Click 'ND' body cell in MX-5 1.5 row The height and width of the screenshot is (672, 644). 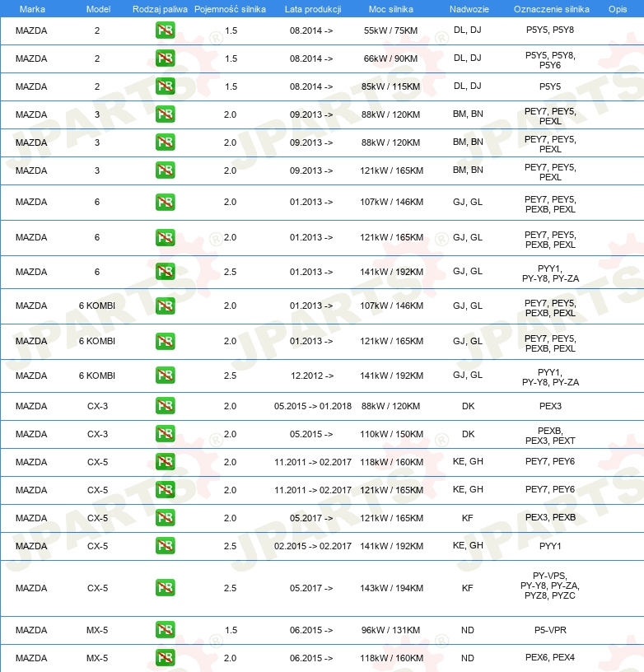pyautogui.click(x=468, y=630)
